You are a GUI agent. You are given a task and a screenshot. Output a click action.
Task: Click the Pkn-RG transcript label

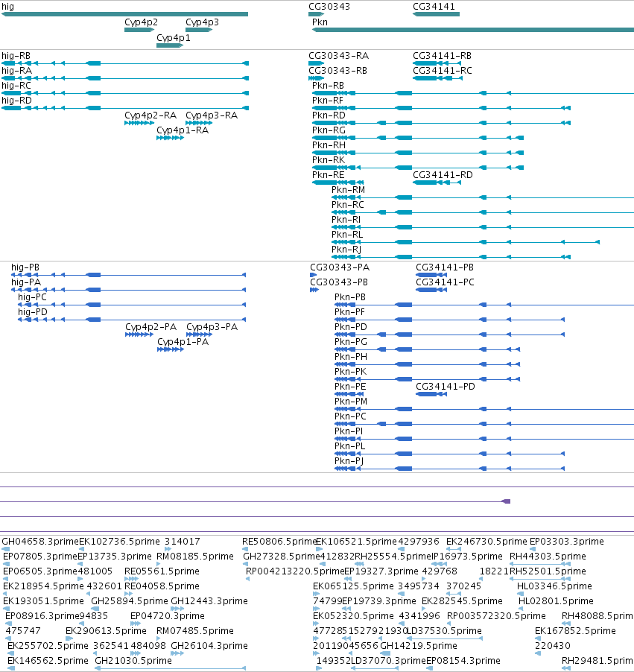pos(329,130)
